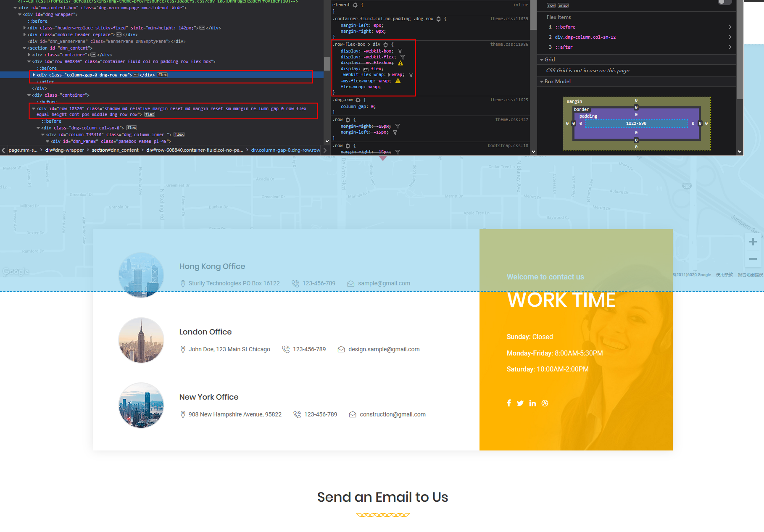Toggle the flexbox overlay switch in layout panel
Image resolution: width=764 pixels, height=532 pixels.
[x=725, y=2]
